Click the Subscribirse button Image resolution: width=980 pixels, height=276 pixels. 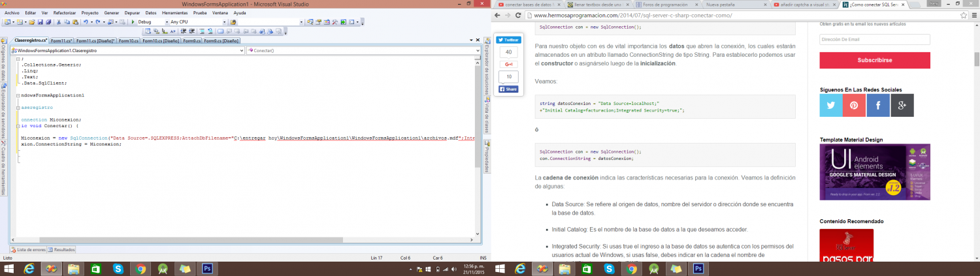pos(875,60)
